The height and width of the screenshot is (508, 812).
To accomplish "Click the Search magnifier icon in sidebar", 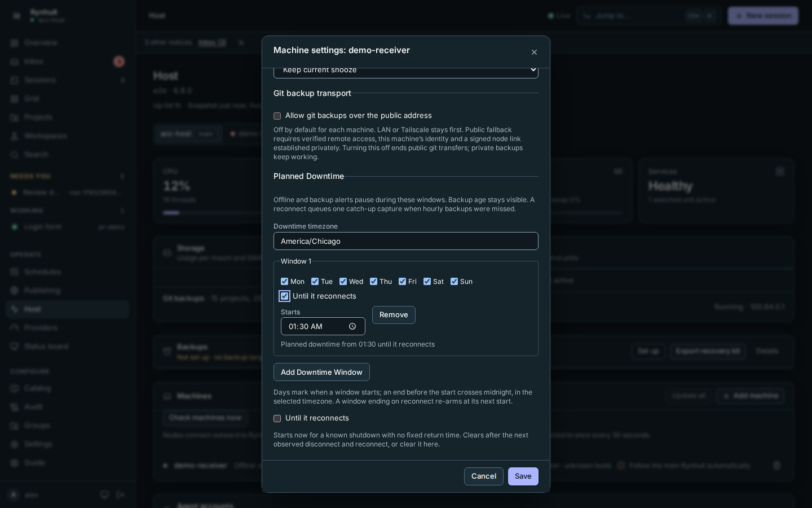I will coord(15,155).
